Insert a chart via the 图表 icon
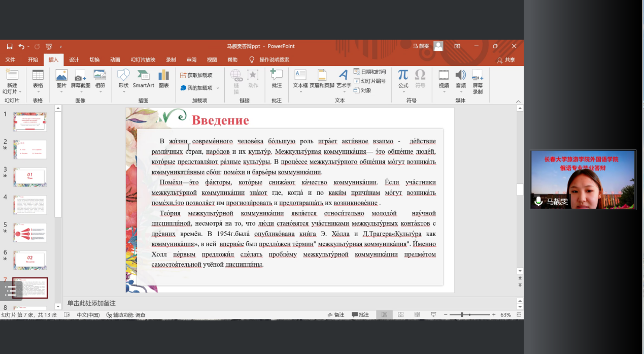This screenshot has height=354, width=644. point(164,75)
